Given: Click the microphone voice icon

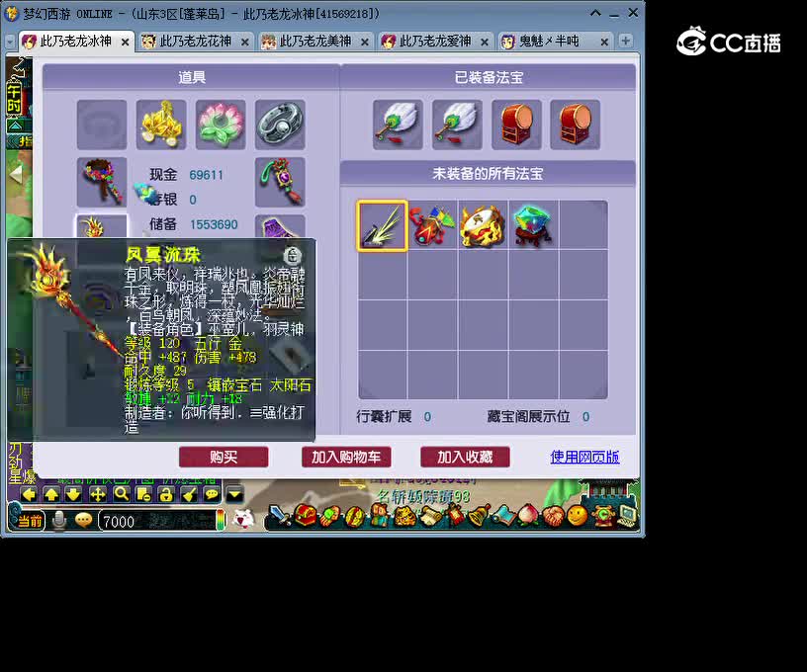Looking at the screenshot, I should tap(59, 521).
